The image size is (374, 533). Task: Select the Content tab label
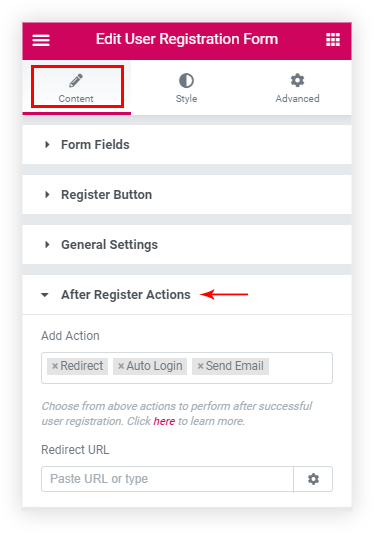tap(76, 99)
